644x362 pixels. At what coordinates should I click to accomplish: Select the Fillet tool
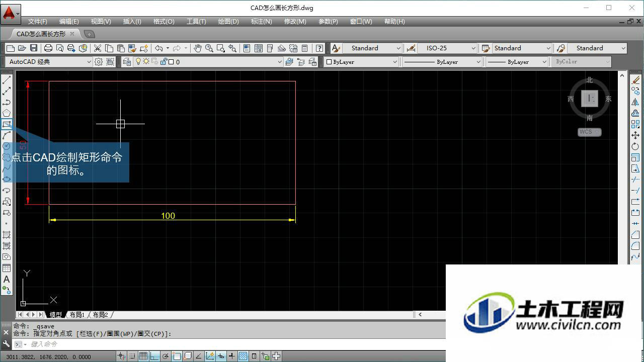point(635,246)
